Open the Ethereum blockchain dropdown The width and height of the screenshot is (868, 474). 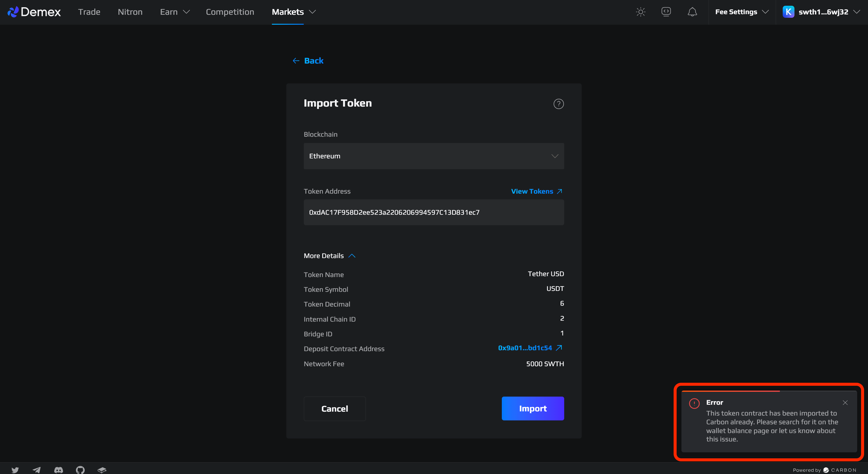click(434, 156)
